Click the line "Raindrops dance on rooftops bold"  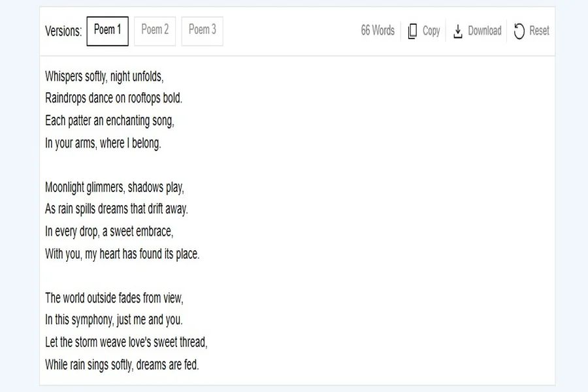(x=114, y=99)
